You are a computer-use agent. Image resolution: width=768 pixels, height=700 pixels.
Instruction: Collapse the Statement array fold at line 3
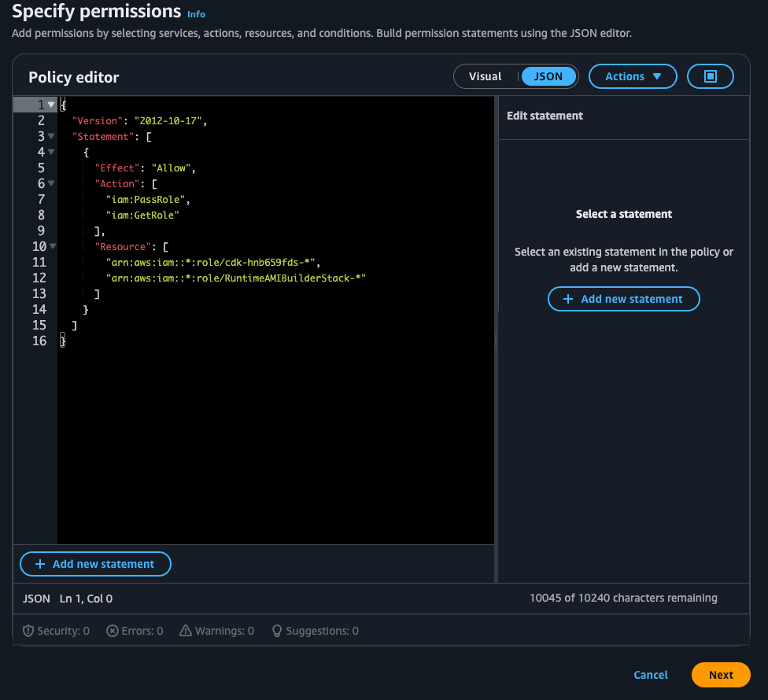(52, 136)
